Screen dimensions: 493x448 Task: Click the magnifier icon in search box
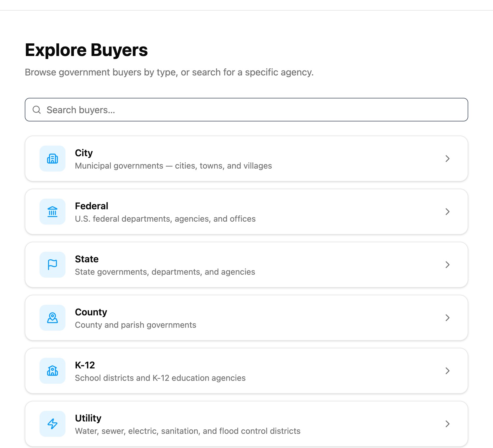coord(37,110)
